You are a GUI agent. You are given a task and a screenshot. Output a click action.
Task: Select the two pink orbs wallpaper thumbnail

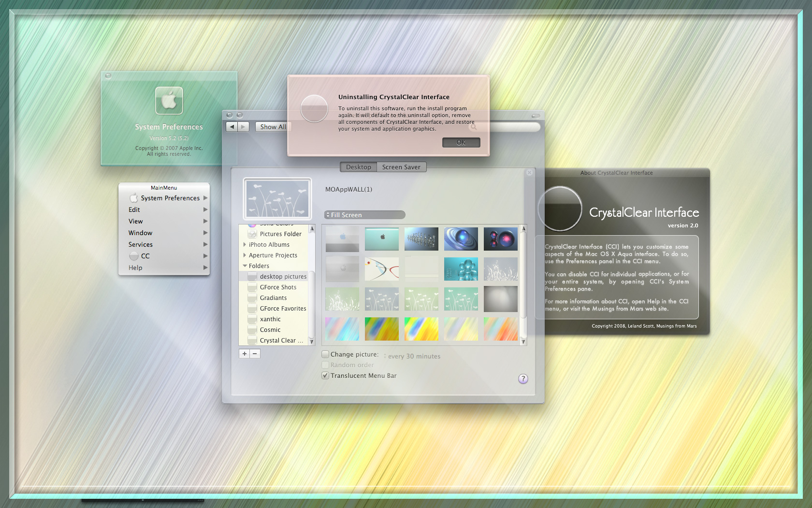[x=501, y=239]
